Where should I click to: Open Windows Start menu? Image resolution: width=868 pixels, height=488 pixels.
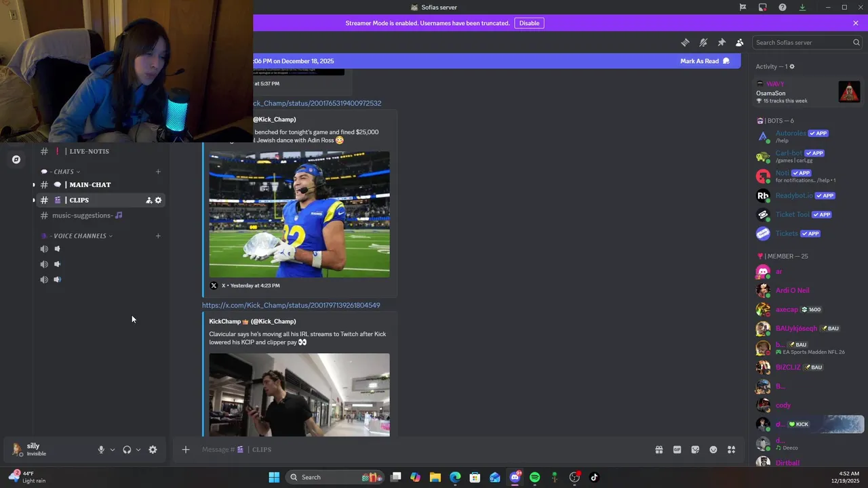point(274,477)
